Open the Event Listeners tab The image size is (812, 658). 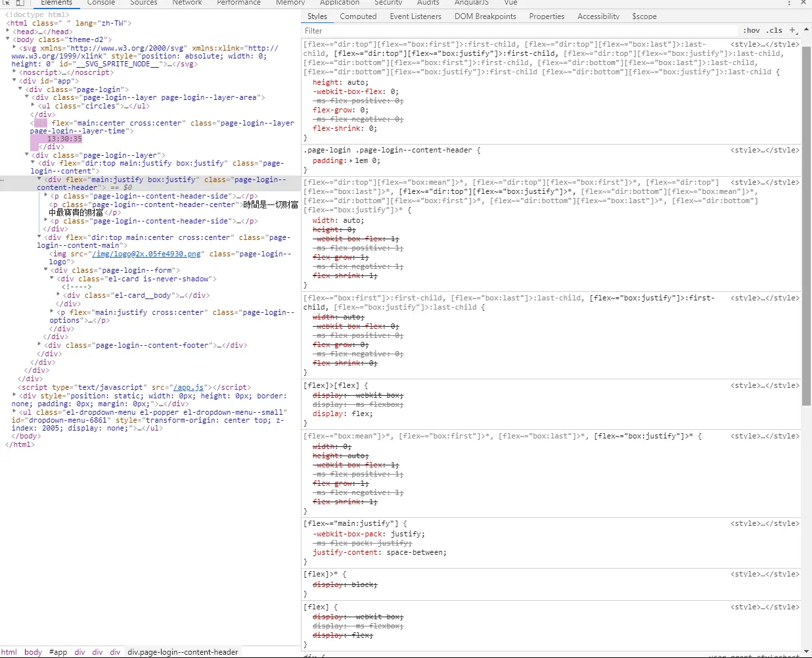pyautogui.click(x=415, y=16)
